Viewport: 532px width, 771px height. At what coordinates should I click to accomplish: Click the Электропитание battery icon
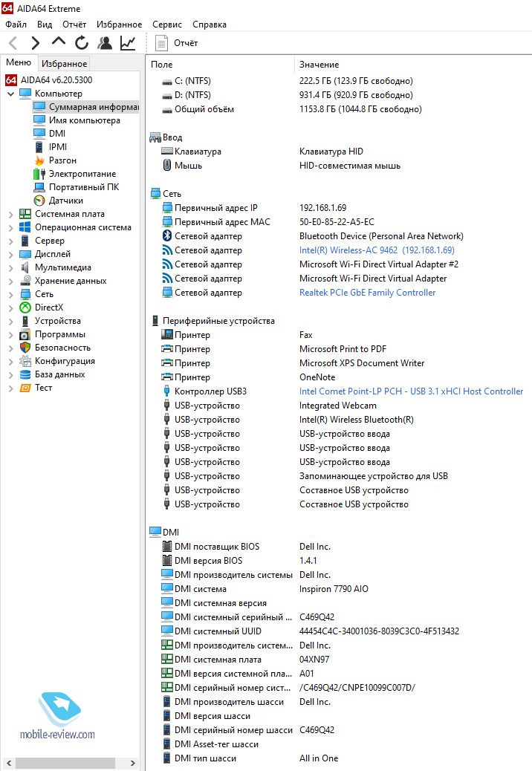tap(39, 174)
